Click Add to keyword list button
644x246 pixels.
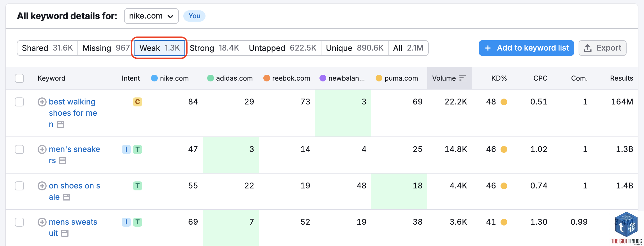526,48
